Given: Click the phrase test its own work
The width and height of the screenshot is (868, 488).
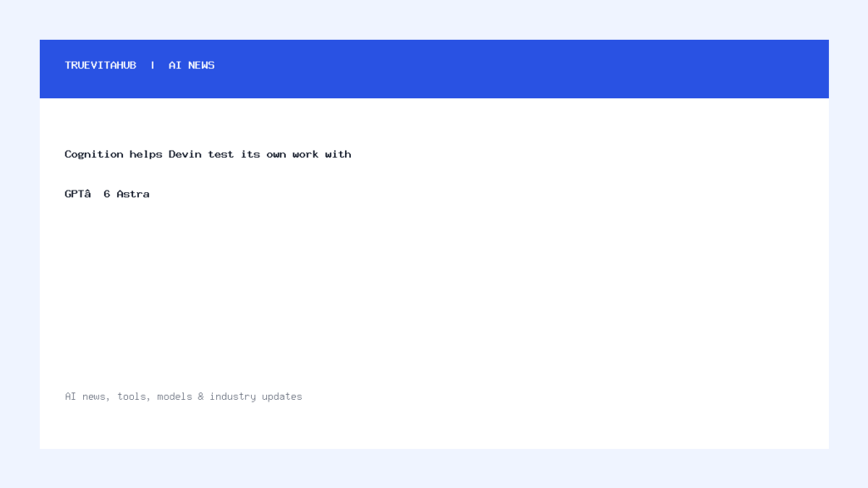Looking at the screenshot, I should click(x=263, y=154).
